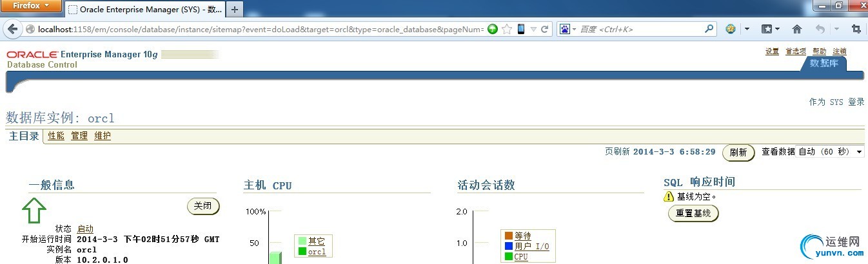Viewport: 868px width, 264px height.
Task: Click the 作为 SYS 登录 text
Action: pyautogui.click(x=836, y=102)
